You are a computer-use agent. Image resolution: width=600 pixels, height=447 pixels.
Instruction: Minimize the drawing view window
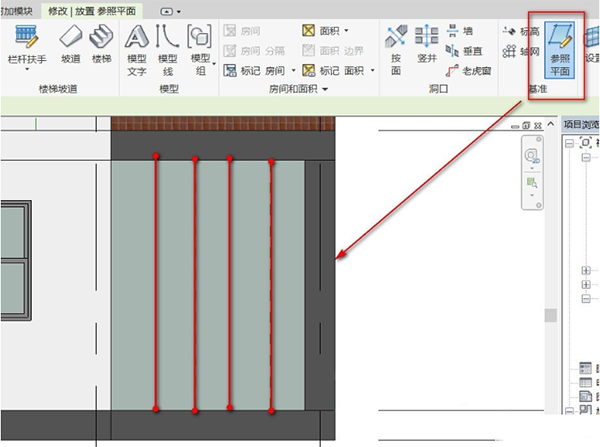pos(515,126)
